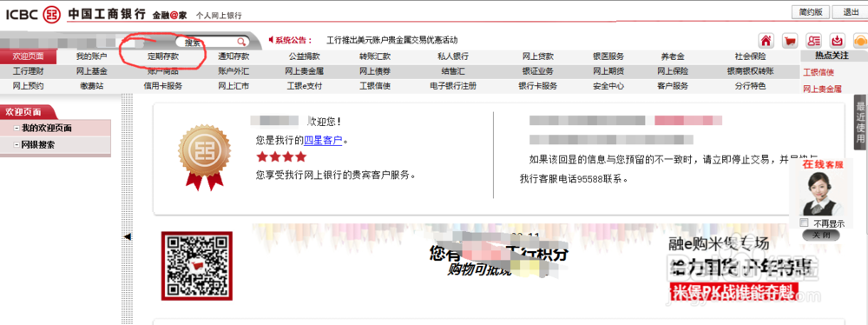Image resolution: width=868 pixels, height=325 pixels.
Task: Open the 客户服务 menu
Action: tap(673, 86)
